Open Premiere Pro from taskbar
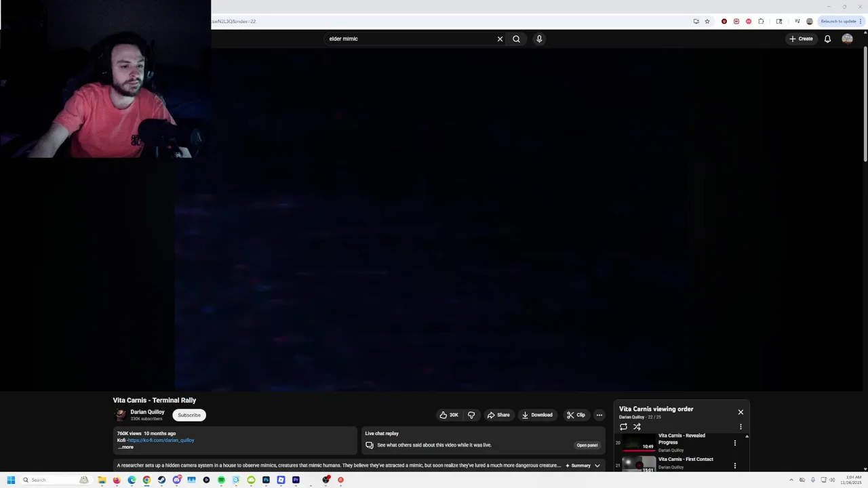The height and width of the screenshot is (488, 868). [296, 480]
